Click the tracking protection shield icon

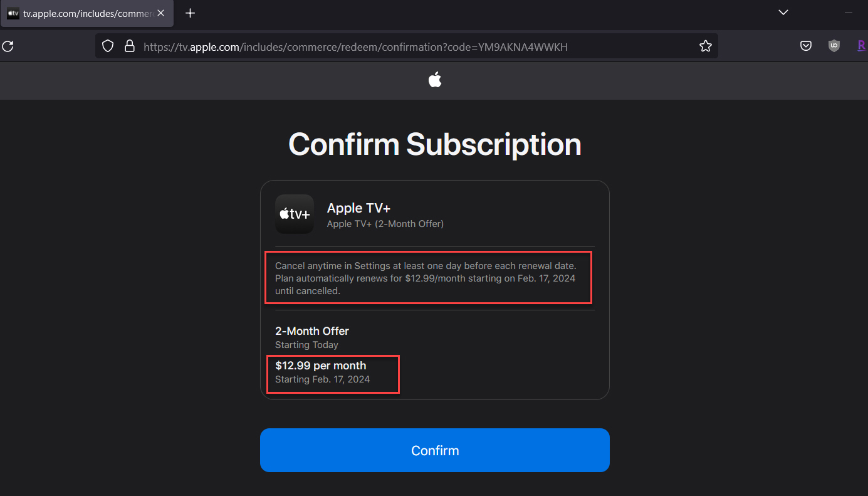pos(108,46)
